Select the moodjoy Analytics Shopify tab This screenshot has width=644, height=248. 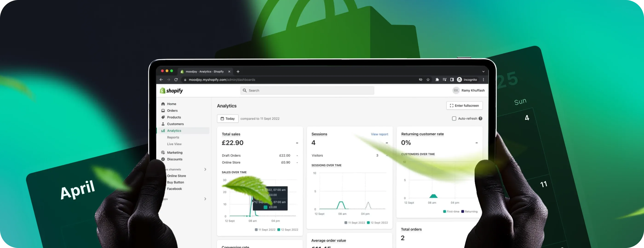[x=205, y=72]
